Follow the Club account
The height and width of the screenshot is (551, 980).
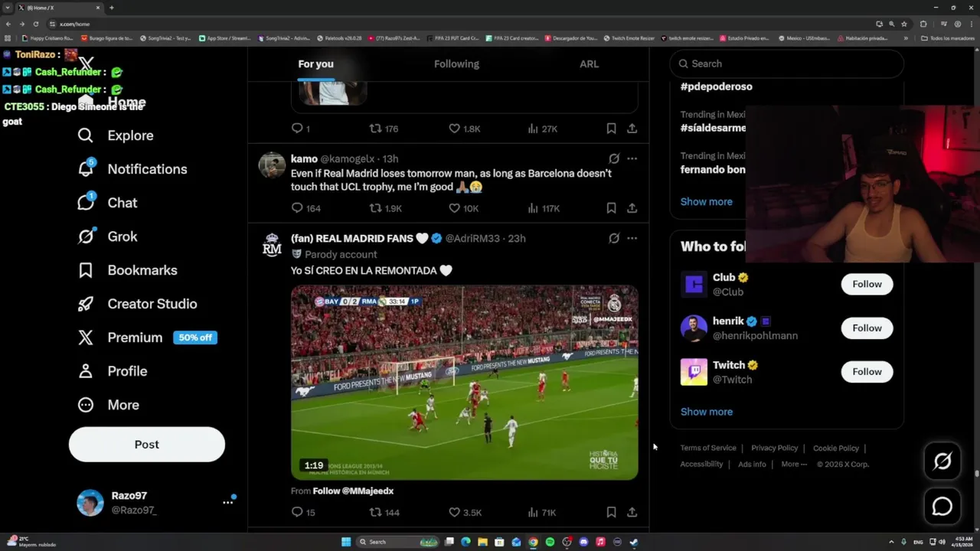[867, 284]
